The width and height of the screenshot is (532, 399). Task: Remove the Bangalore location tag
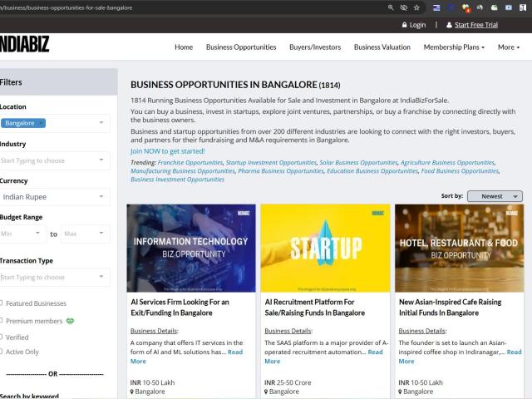point(42,123)
